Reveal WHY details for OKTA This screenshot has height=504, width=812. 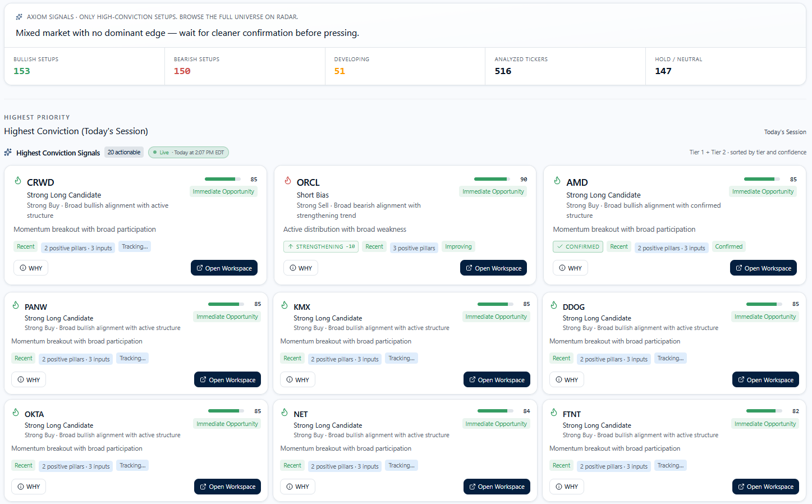point(29,487)
